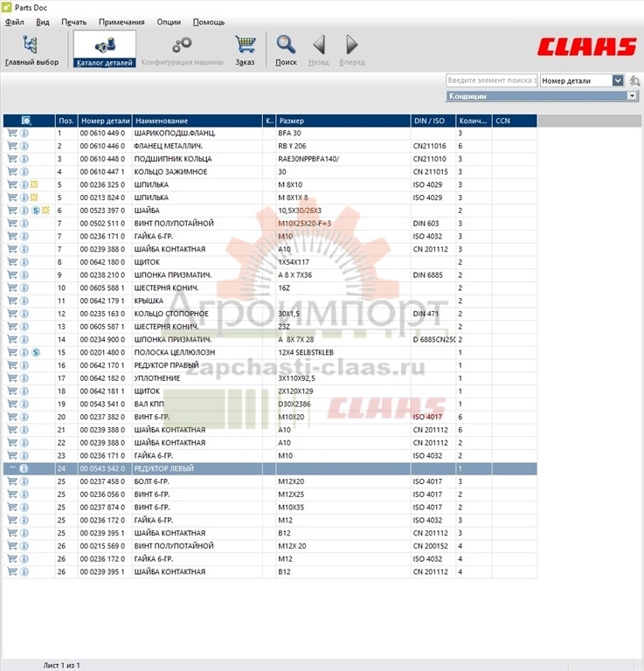Show info for ФЛАНЕЦ МЕТАЛЛИЧ. row
This screenshot has width=644, height=671.
24,146
